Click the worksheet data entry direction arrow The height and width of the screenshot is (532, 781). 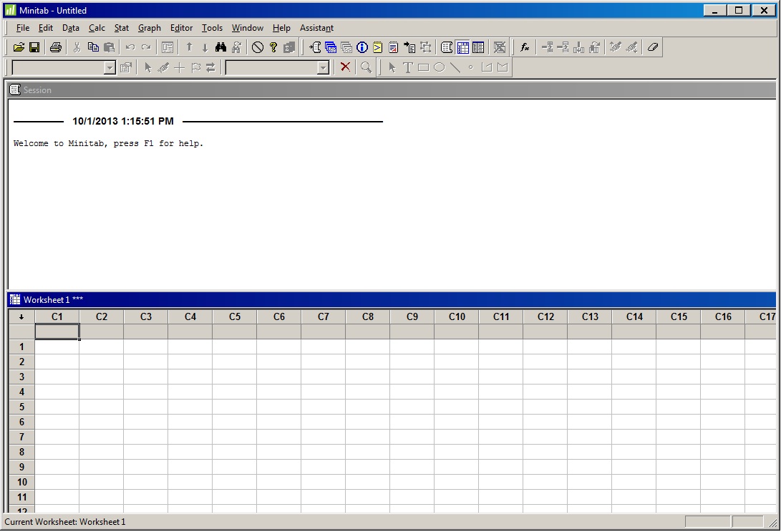(x=21, y=316)
